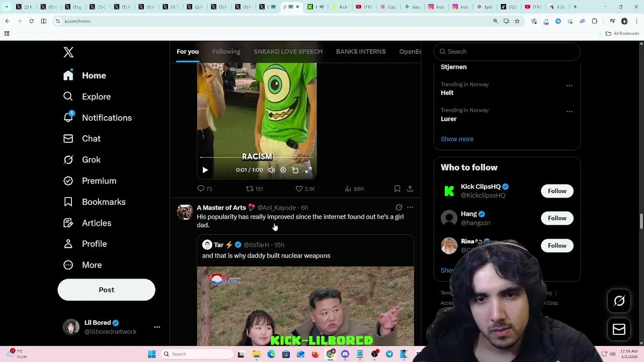The image size is (644, 362).
Task: View analytics showing 86K views
Action: point(354,189)
